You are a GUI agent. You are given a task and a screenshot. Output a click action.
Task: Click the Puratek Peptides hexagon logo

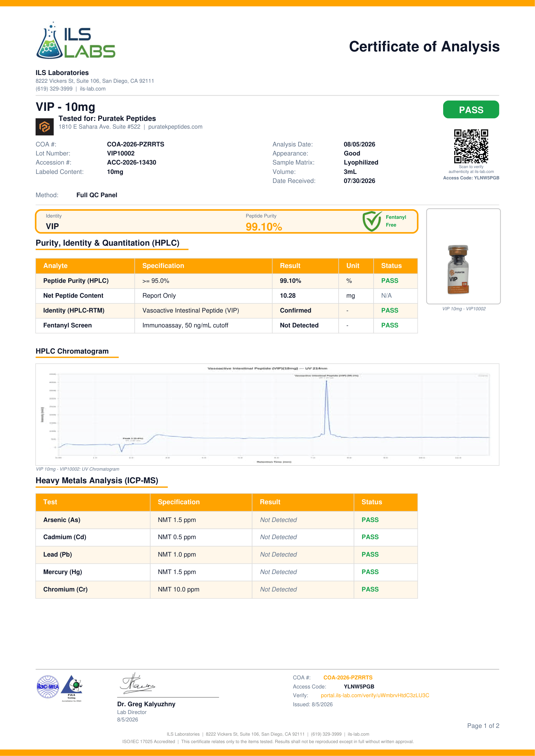pos(44,127)
